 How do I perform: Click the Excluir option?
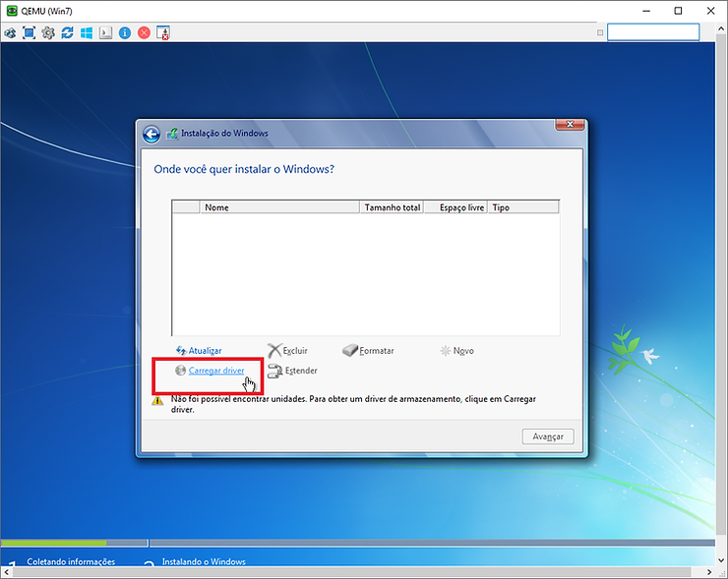click(295, 351)
